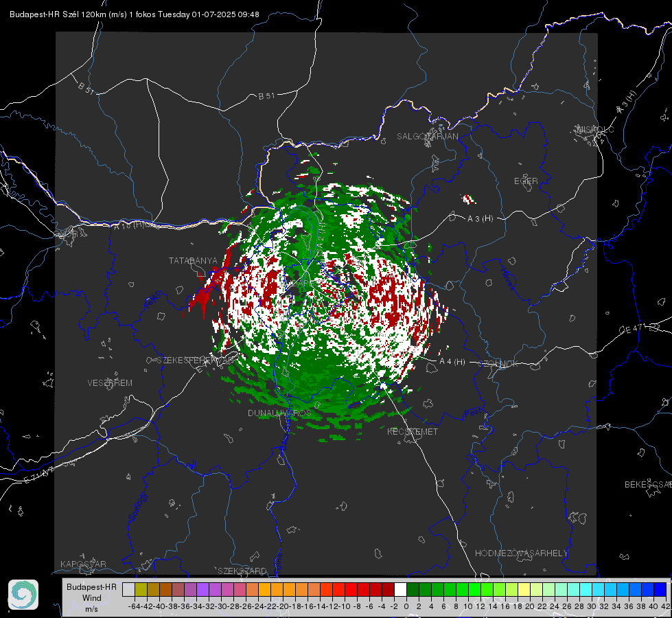
Task: Click the 'Wind' legend label
Action: tap(92, 597)
